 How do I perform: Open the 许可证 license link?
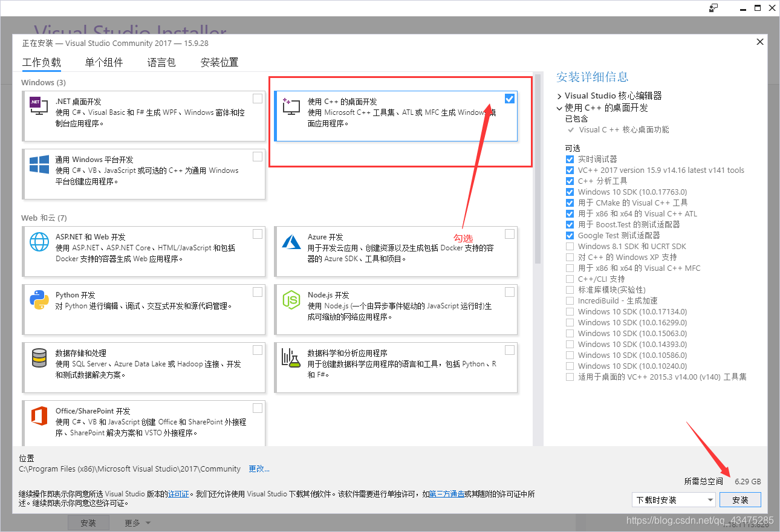pos(178,494)
